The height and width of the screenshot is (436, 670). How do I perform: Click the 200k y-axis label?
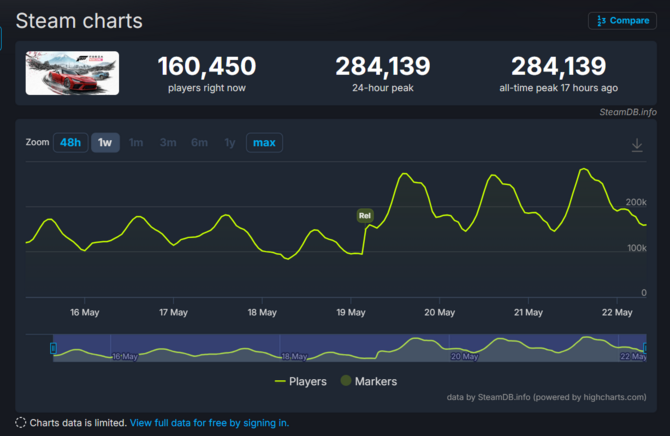pyautogui.click(x=636, y=202)
